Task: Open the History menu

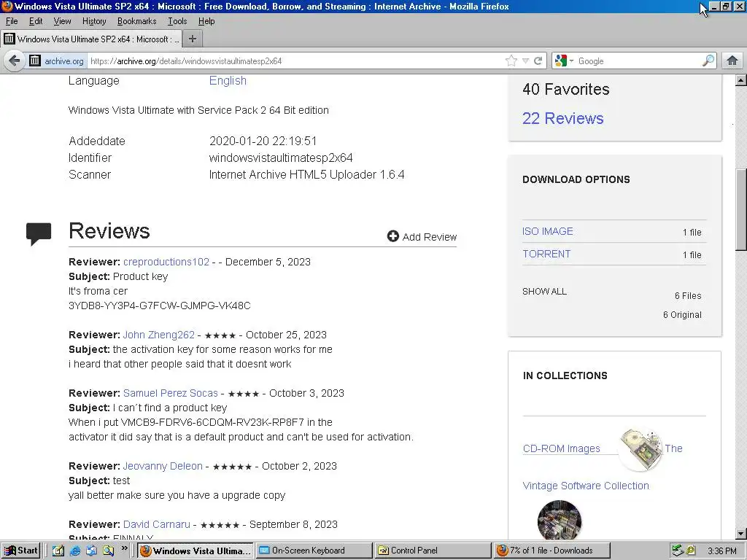Action: [94, 21]
